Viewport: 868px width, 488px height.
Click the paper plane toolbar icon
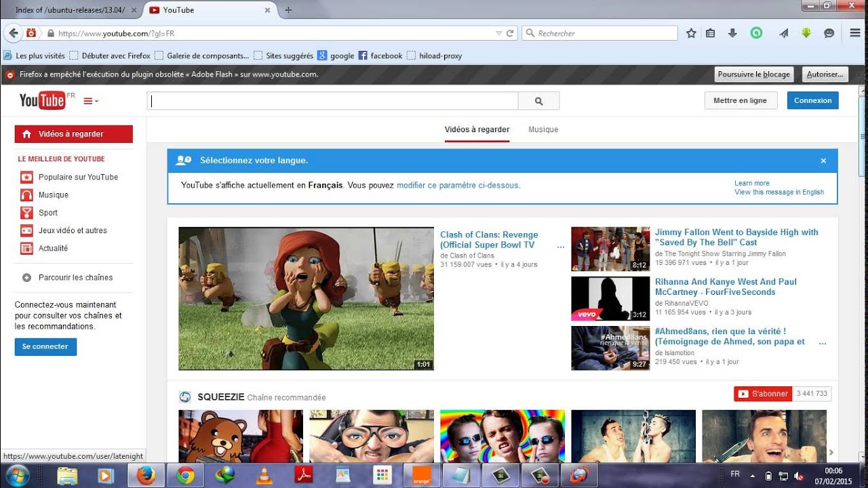tap(783, 33)
